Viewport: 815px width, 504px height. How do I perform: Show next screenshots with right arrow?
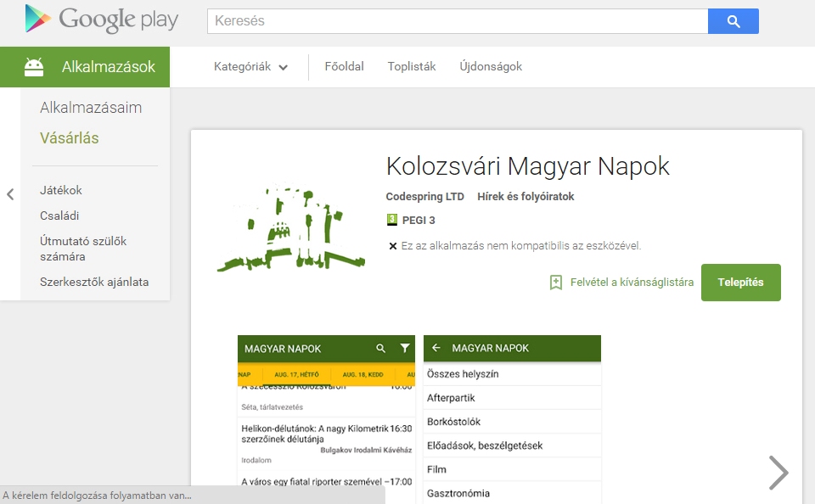[778, 473]
